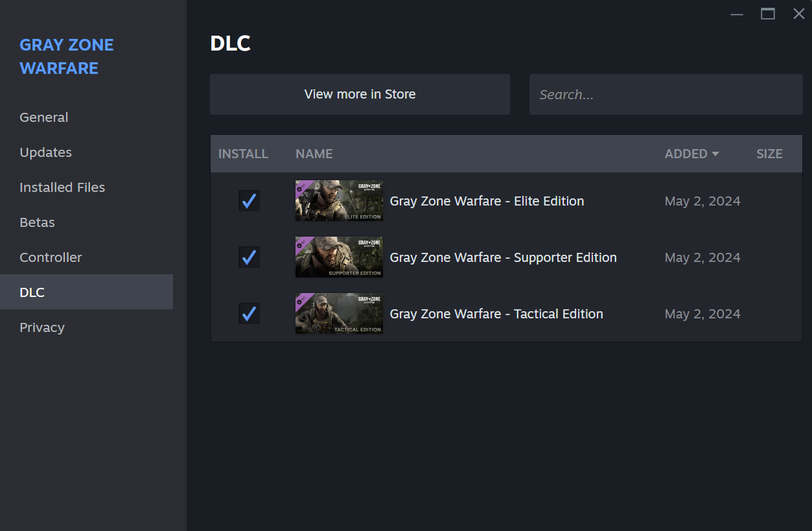Click View more in Store button
Image resolution: width=812 pixels, height=531 pixels.
coord(360,94)
